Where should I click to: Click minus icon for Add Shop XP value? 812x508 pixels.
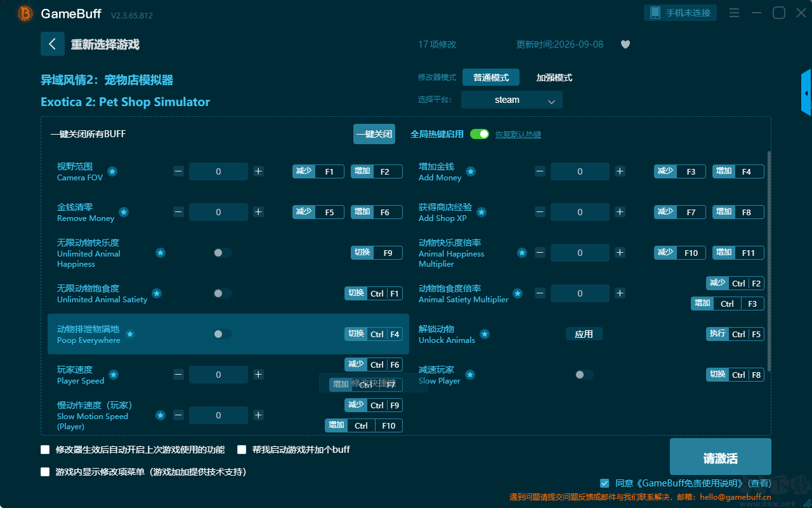[540, 212]
